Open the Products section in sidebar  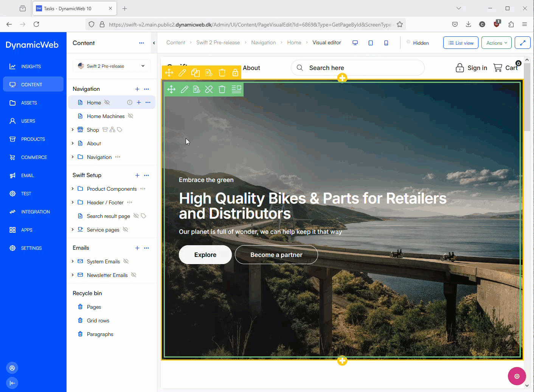(33, 139)
